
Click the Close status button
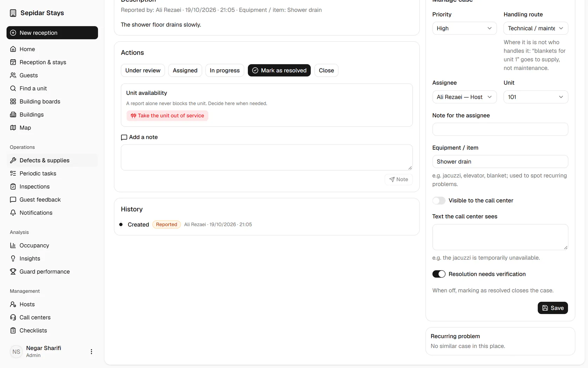pos(326,70)
